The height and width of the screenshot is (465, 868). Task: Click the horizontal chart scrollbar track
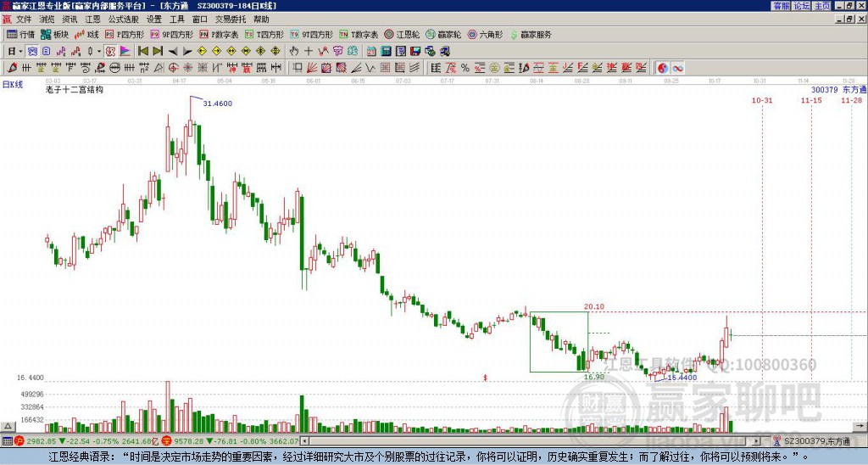coord(531,441)
